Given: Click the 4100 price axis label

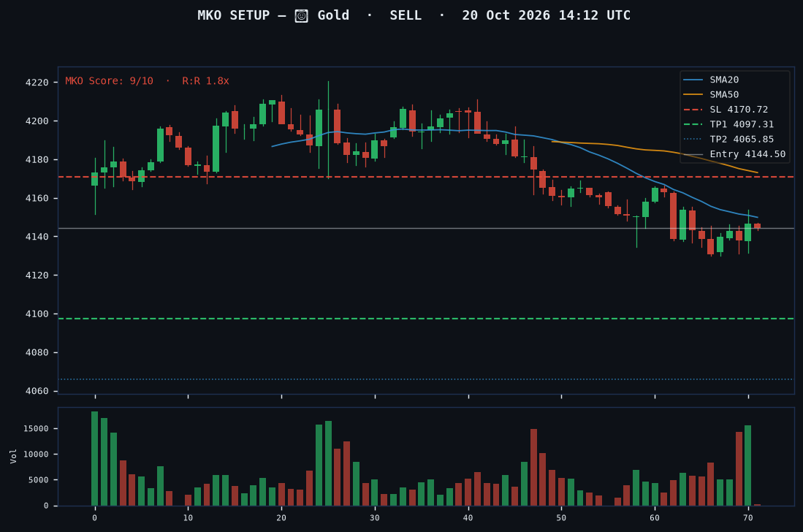Looking at the screenshot, I should point(37,314).
